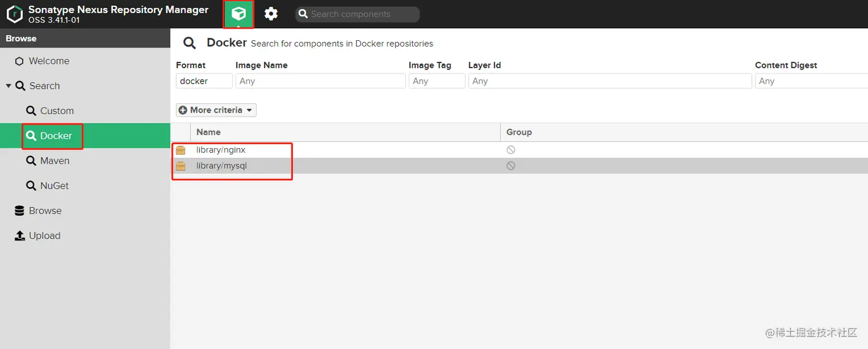The height and width of the screenshot is (349, 868).
Task: Click the magnifier icon next to NuGet
Action: (31, 186)
